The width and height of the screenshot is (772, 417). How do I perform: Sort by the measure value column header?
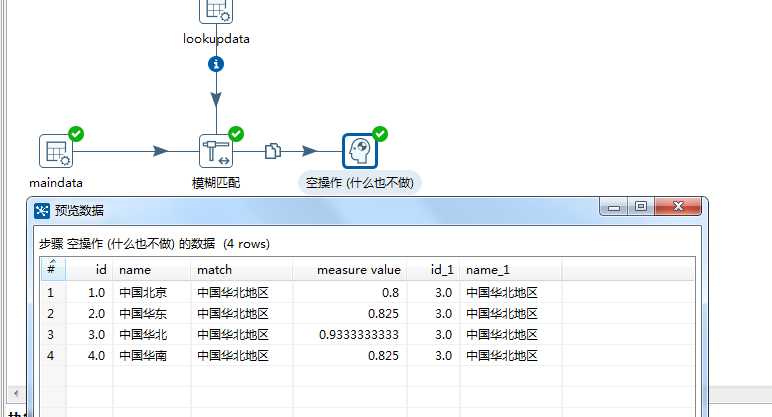[350, 269]
